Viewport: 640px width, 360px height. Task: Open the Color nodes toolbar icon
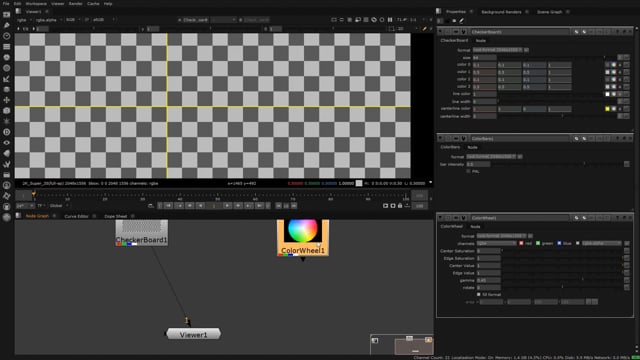[7, 57]
